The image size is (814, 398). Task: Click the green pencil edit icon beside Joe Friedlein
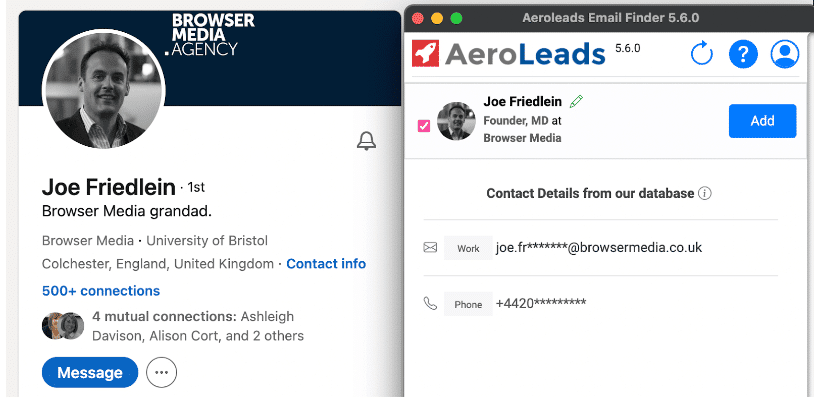(x=576, y=101)
